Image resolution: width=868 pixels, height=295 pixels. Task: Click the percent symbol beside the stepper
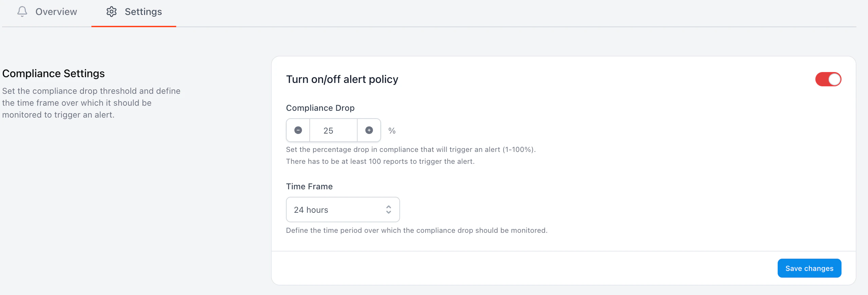(x=392, y=131)
